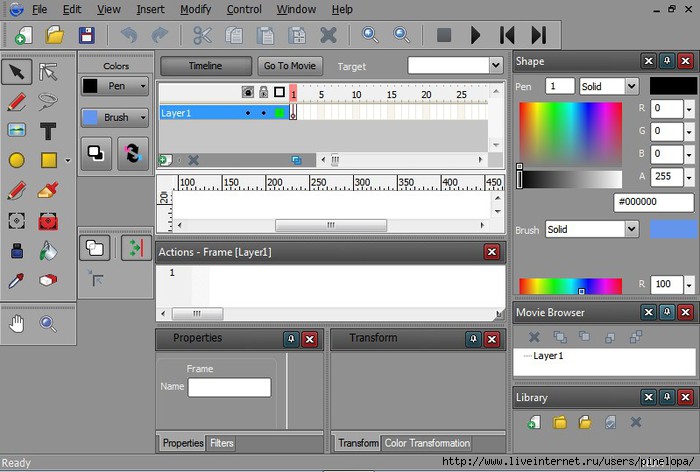Pick the Eyedropper tool
The height and width of the screenshot is (472, 700).
pos(17,281)
